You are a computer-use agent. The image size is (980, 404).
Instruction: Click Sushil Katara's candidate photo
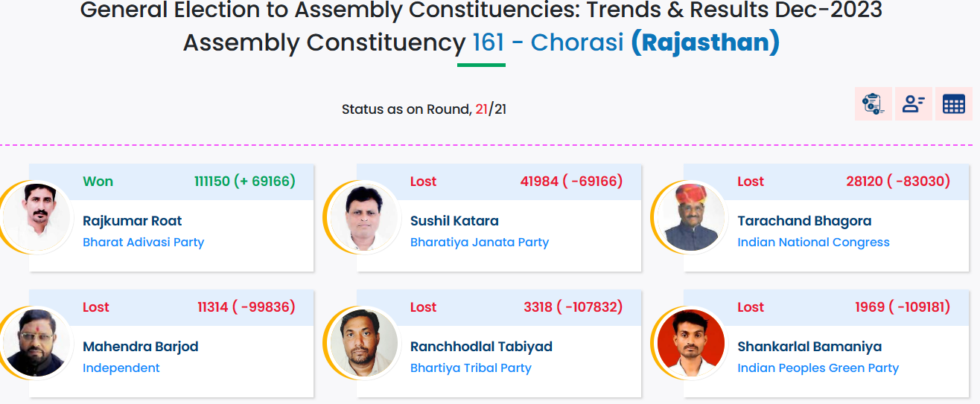(363, 217)
